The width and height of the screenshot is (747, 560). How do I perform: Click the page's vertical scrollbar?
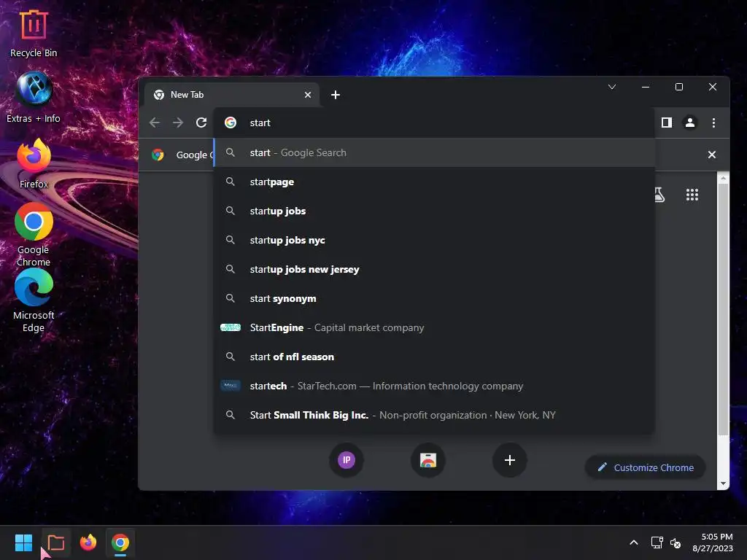tap(723, 308)
